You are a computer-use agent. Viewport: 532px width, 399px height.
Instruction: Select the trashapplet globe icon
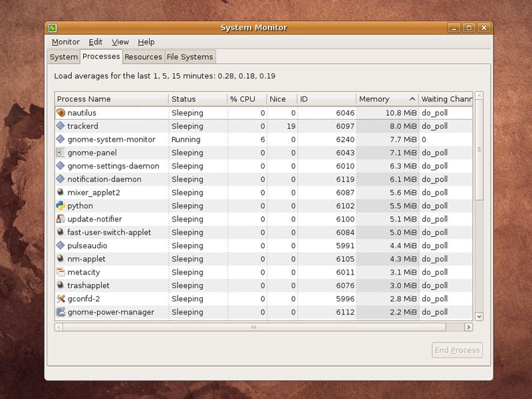[60, 285]
